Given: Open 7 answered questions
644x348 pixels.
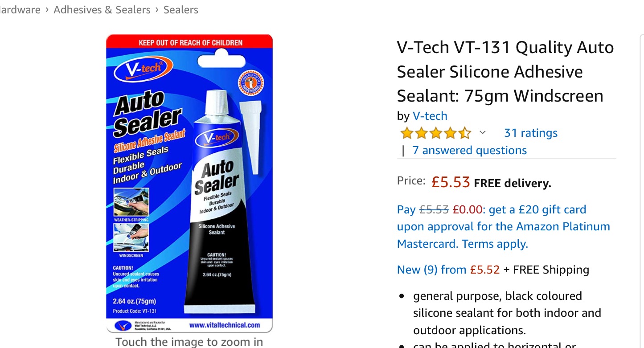Looking at the screenshot, I should [469, 150].
